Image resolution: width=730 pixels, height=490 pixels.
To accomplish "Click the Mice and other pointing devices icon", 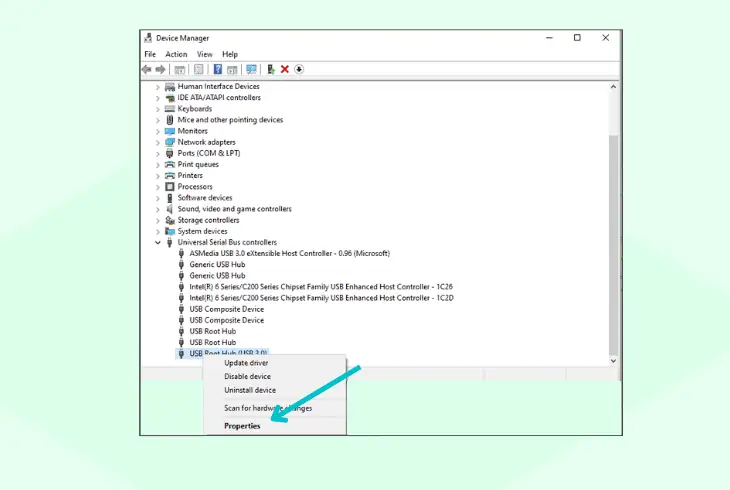I will click(x=170, y=120).
